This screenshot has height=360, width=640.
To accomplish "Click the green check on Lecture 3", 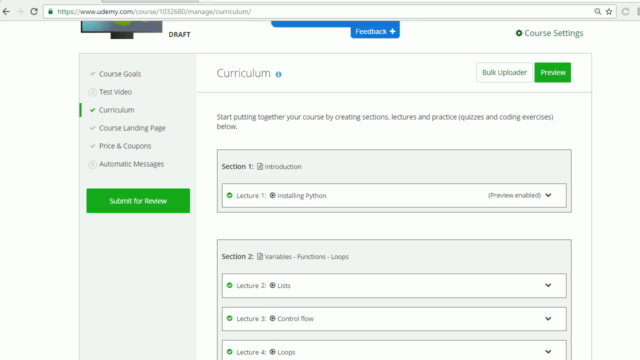I will coord(229,318).
